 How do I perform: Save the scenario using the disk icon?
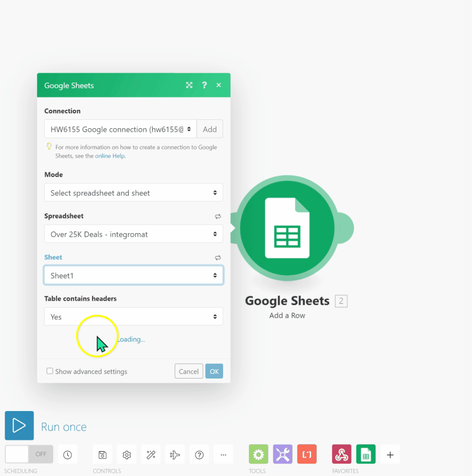[x=102, y=454]
